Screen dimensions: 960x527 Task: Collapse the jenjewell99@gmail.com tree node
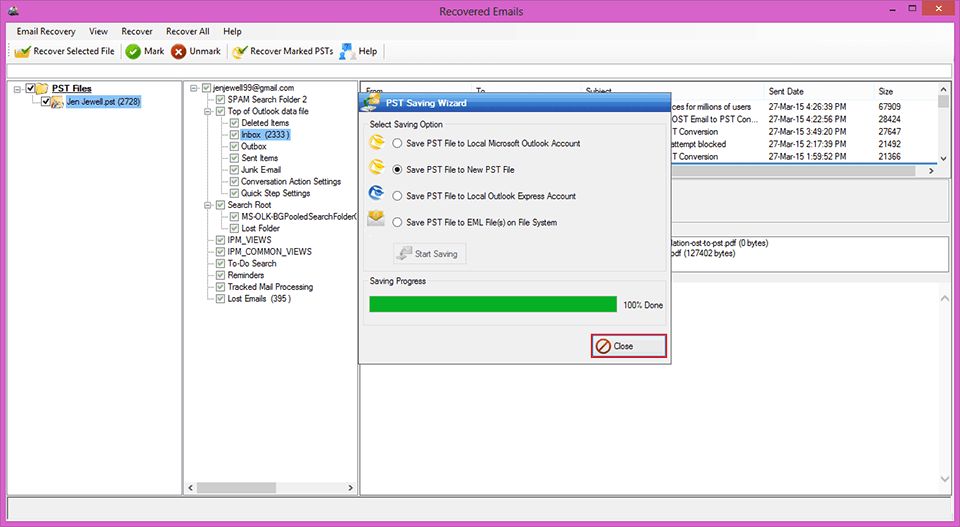(193, 88)
